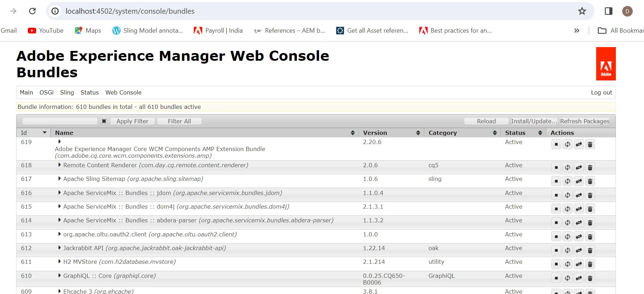Click Refresh Packages button

[585, 121]
